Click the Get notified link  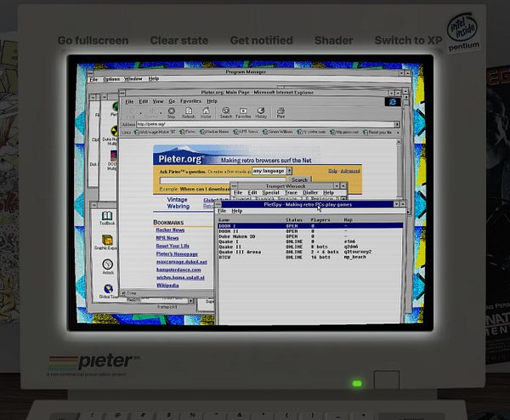[x=262, y=40]
